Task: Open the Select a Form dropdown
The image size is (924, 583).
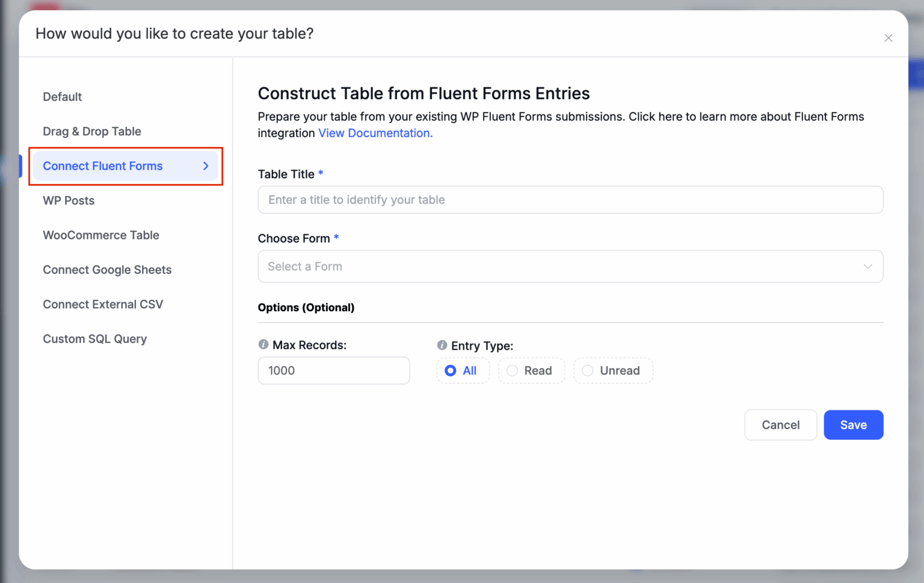Action: pos(570,266)
